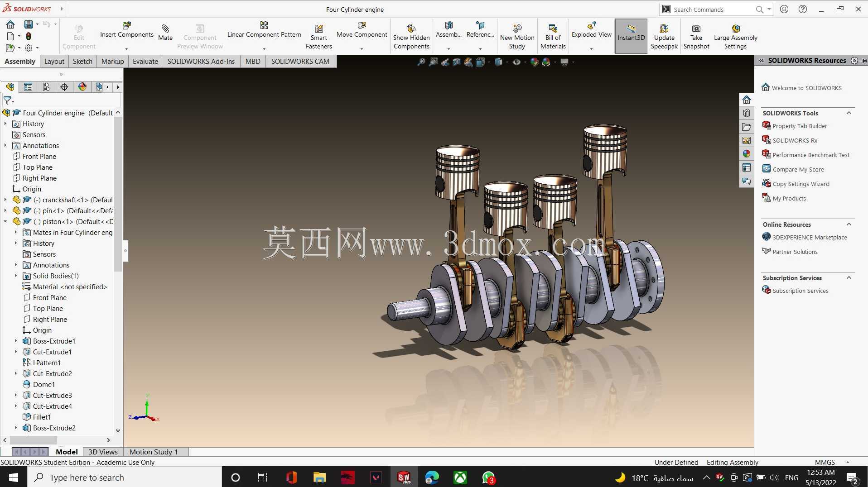Open Appearances tab in the task pane
This screenshot has height=487, width=868.
(747, 154)
